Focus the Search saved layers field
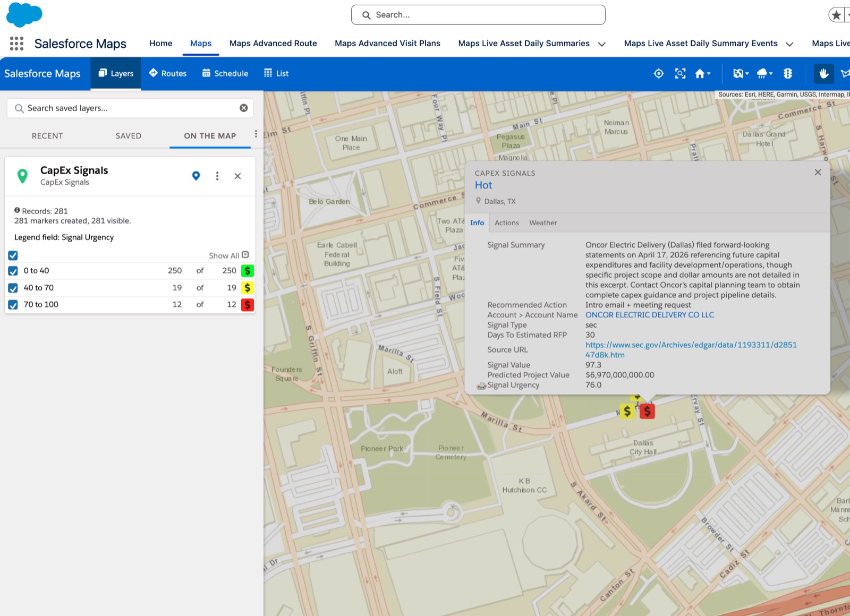 130,108
